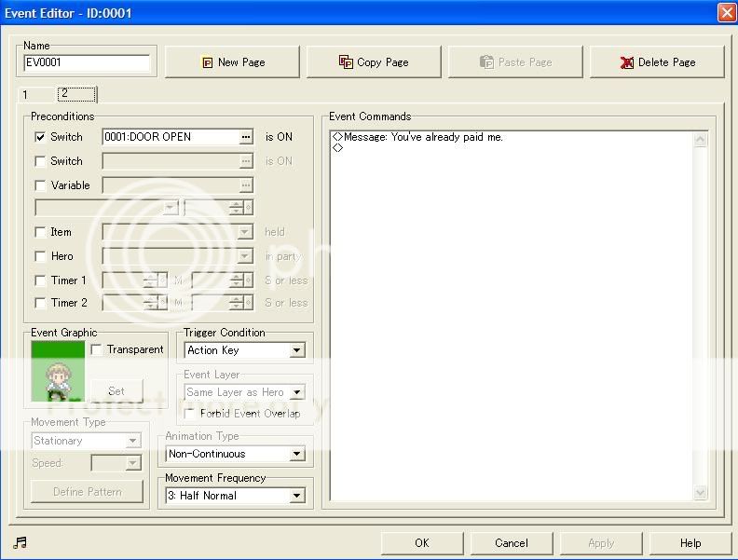This screenshot has height=560, width=738.
Task: Expand the Trigger Condition dropdown
Action: [x=296, y=351]
